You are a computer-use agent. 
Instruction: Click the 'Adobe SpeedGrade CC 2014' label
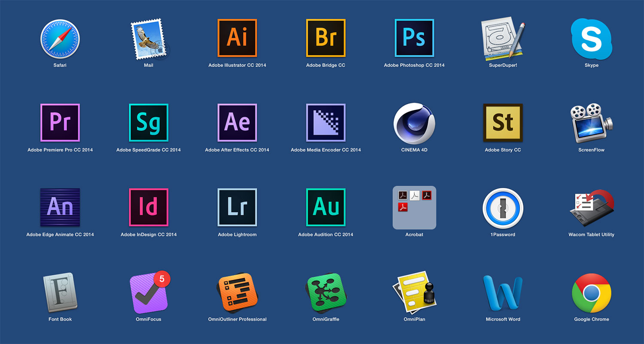coord(149,150)
